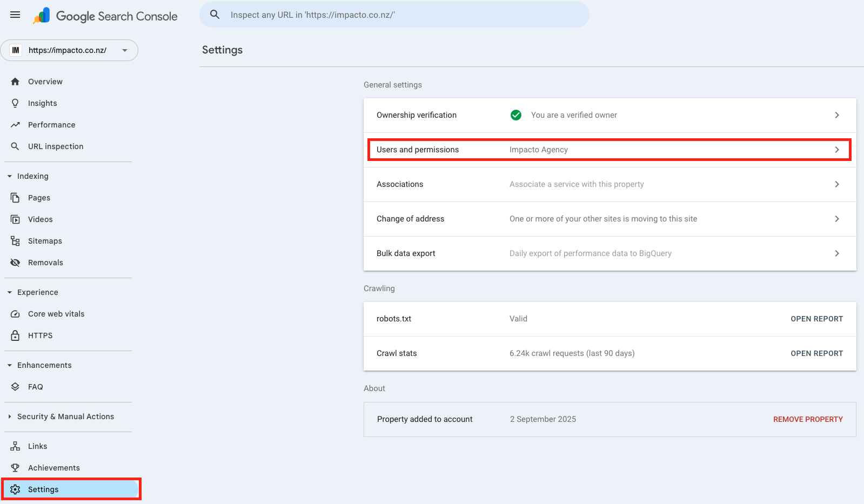Click REMOVE PROPERTY button
This screenshot has height=504, width=864.
tap(808, 419)
